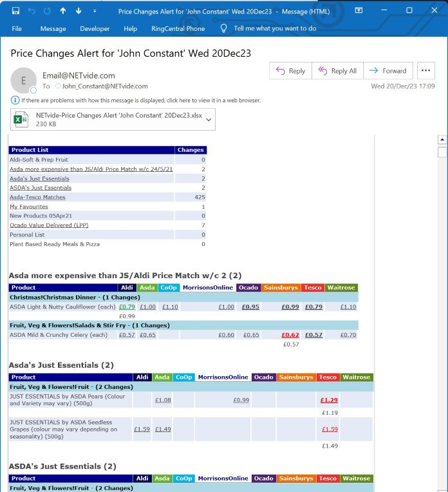The image size is (448, 492).
Task: Click the Asda £1.08 pears price
Action: click(x=163, y=400)
